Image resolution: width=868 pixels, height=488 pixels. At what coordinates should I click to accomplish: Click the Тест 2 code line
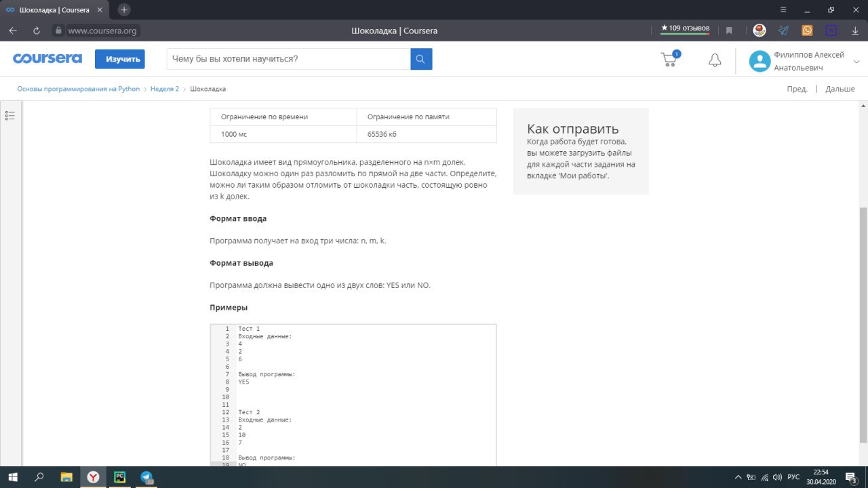coord(249,412)
